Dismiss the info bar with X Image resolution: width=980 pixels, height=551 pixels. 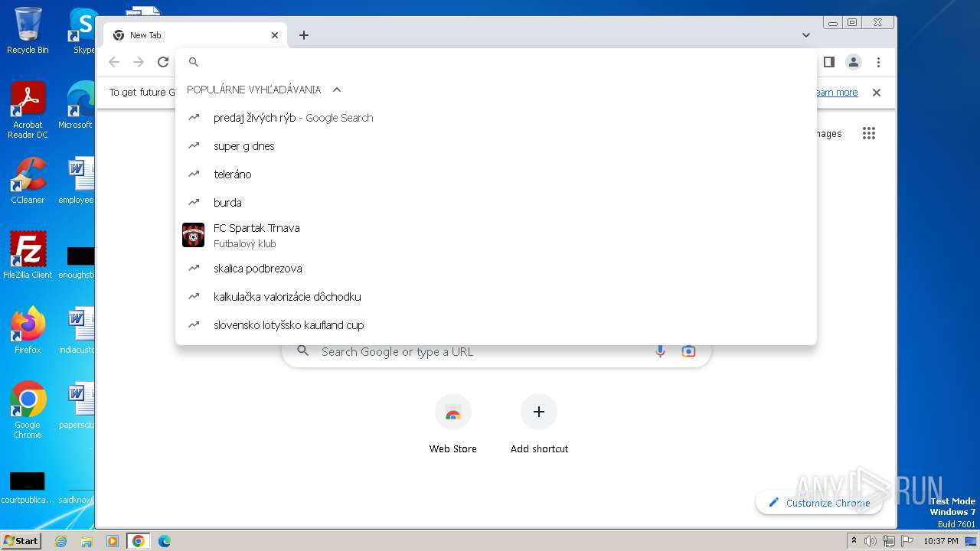click(877, 93)
